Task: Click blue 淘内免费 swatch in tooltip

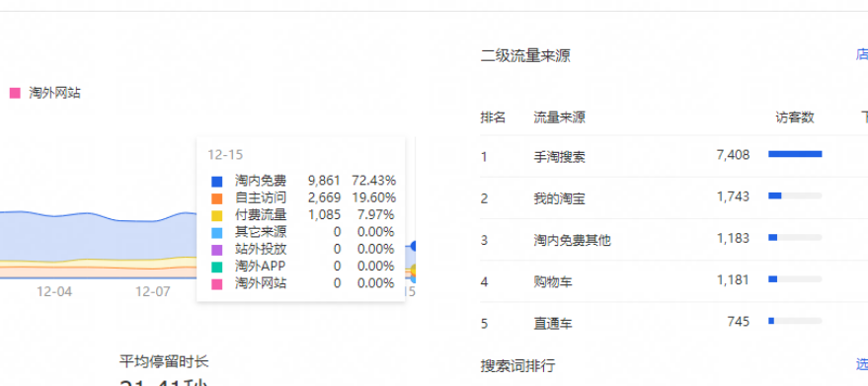Action: click(216, 182)
